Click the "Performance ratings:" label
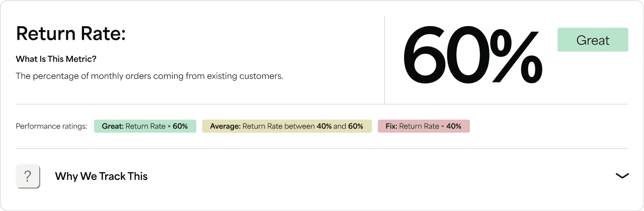Screen dimensions: 644x211 [51, 127]
